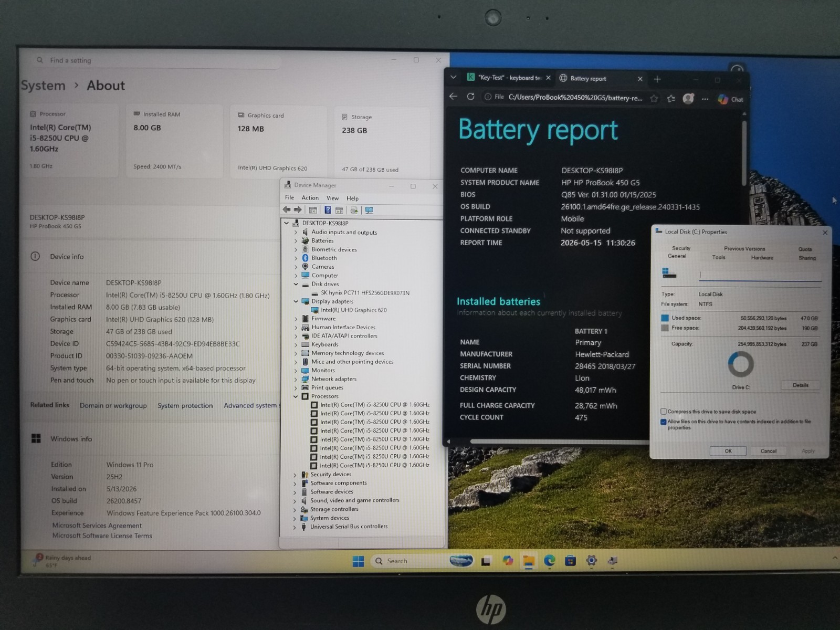
Task: Click Update device driver toolbar icon
Action: [354, 211]
